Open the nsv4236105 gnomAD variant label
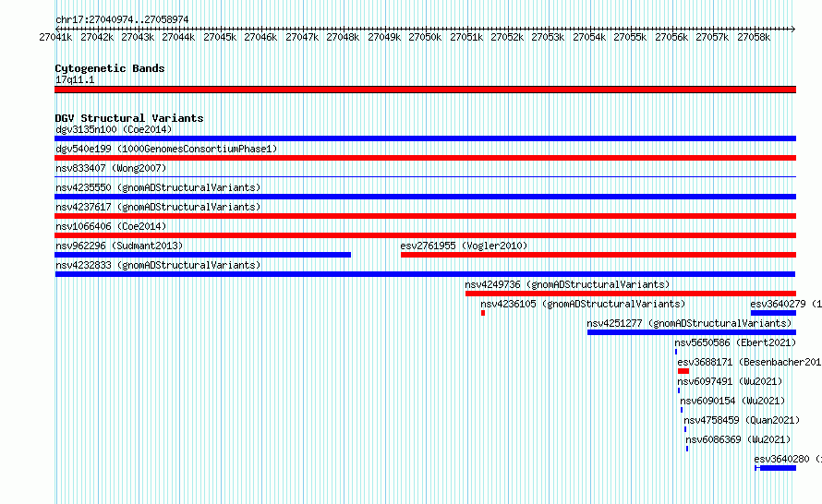822x504 pixels. 583,304
